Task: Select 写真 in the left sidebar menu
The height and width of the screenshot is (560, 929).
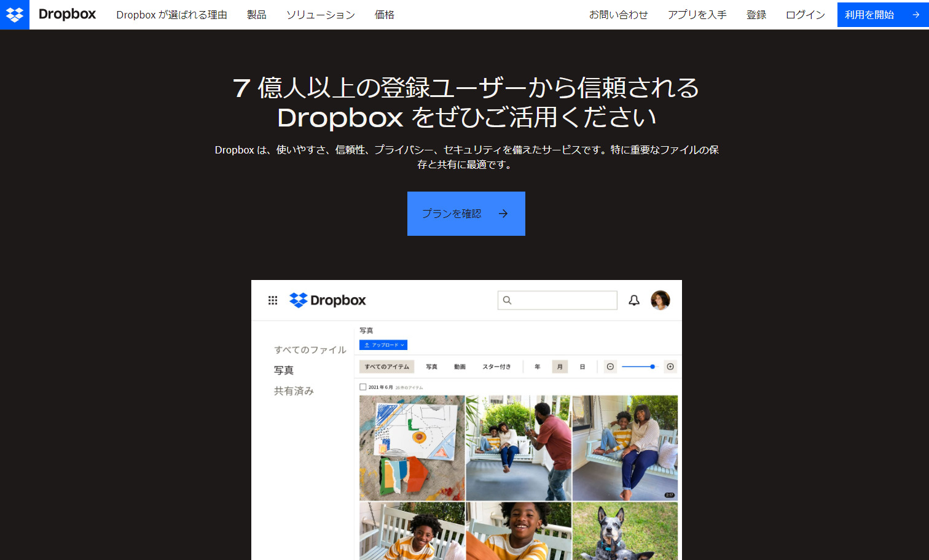Action: [x=284, y=370]
